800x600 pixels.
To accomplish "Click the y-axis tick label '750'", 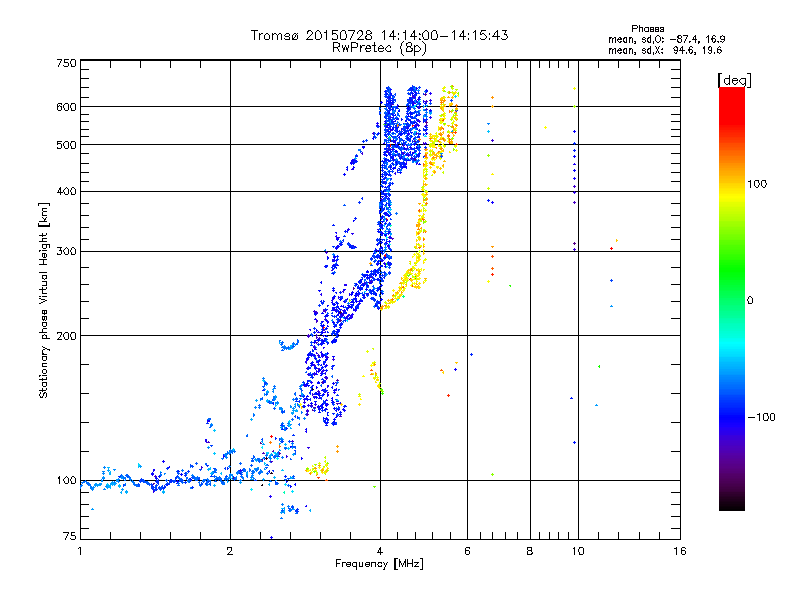I will [66, 63].
